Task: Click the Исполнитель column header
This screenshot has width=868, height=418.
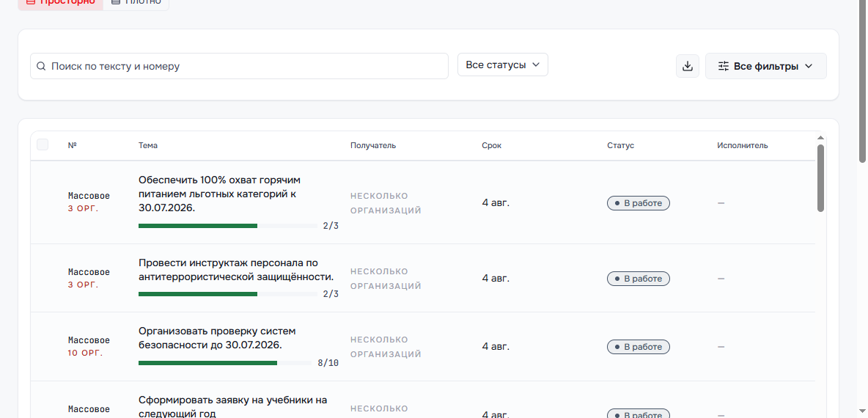Action: pos(743,146)
